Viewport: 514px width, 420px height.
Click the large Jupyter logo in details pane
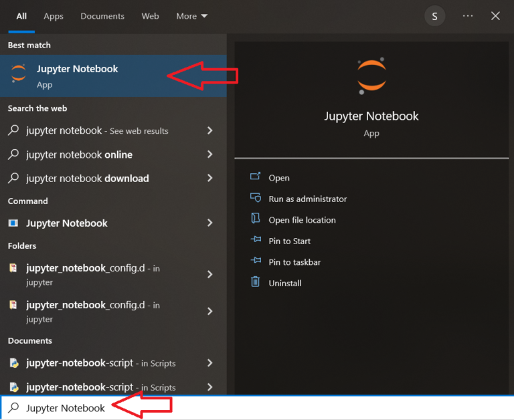coord(371,75)
